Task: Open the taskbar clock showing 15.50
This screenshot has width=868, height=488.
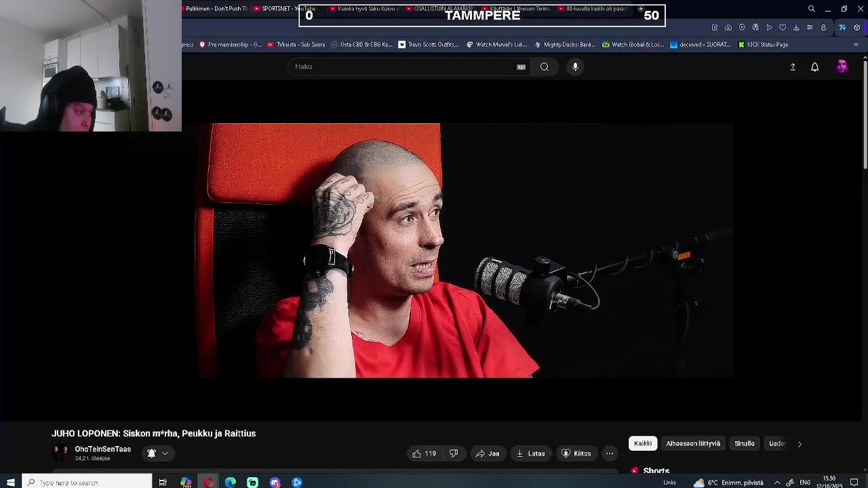Action: (829, 483)
